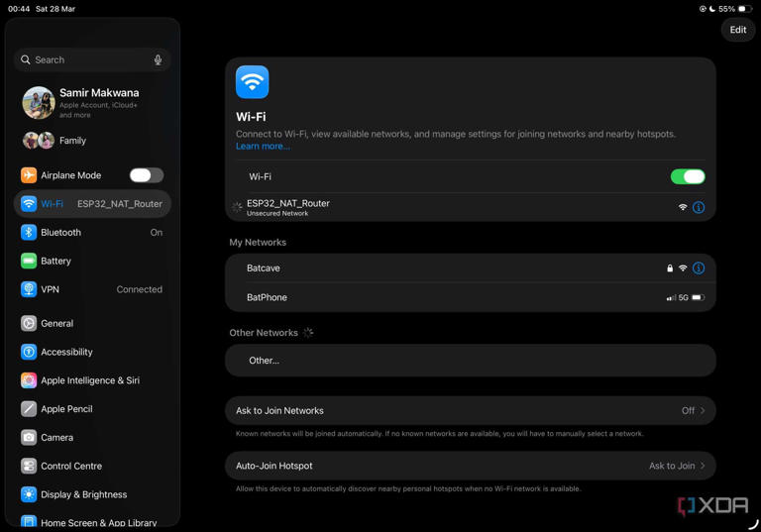Expand Ask to Join Networks option
761x532 pixels.
point(471,411)
